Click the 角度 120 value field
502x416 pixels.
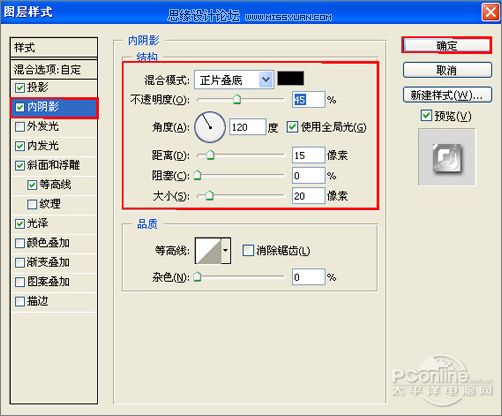pos(248,127)
